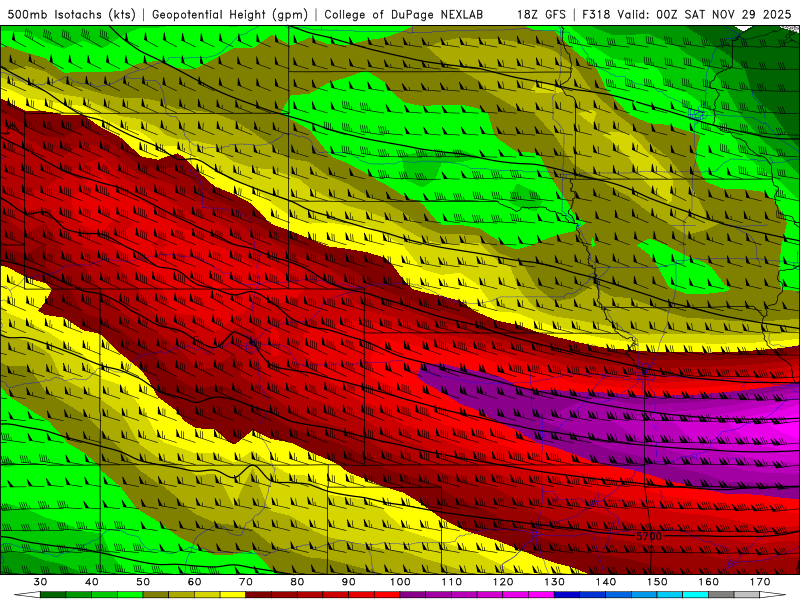Click the legend value 40
The image size is (800, 600).
tap(92, 582)
